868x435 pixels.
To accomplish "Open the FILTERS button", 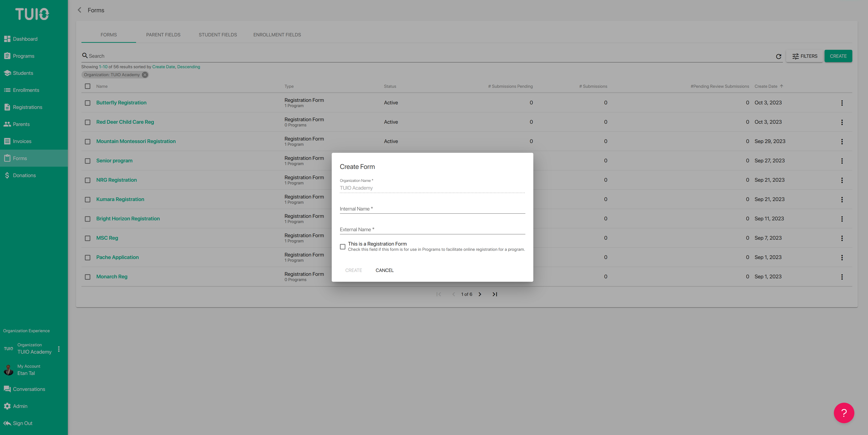I will point(805,56).
